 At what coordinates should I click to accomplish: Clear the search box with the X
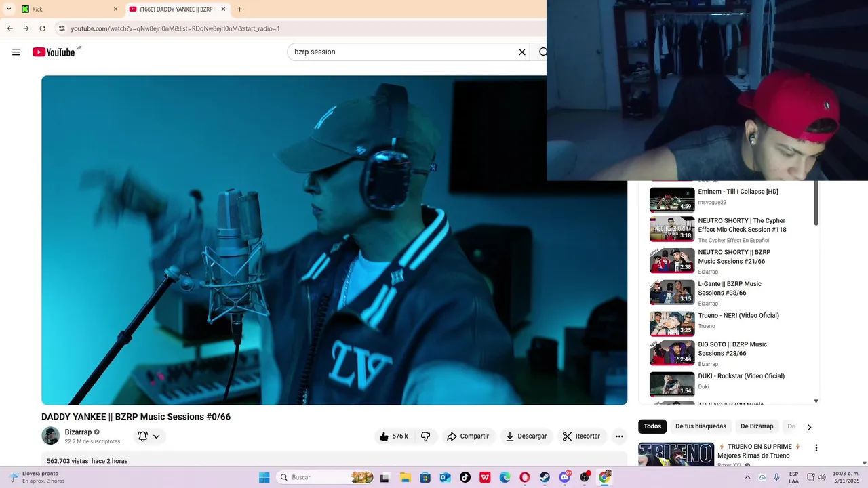[x=522, y=52]
